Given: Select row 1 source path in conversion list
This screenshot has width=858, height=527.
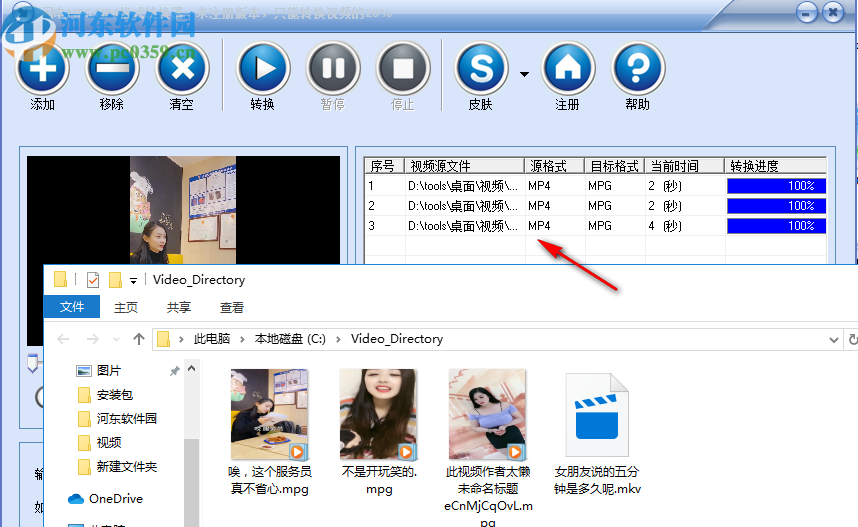Looking at the screenshot, I should click(x=463, y=186).
